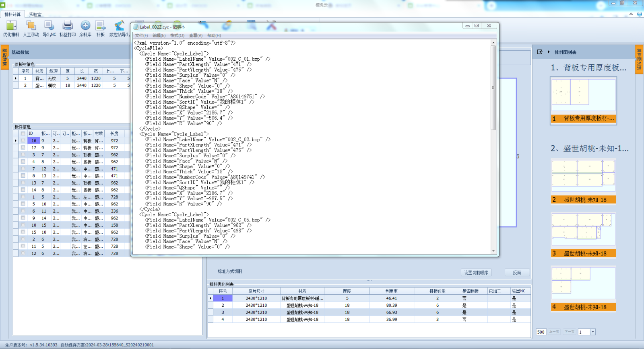Click Notepad scrollbar up arrow
The image size is (644, 349).
493,42
